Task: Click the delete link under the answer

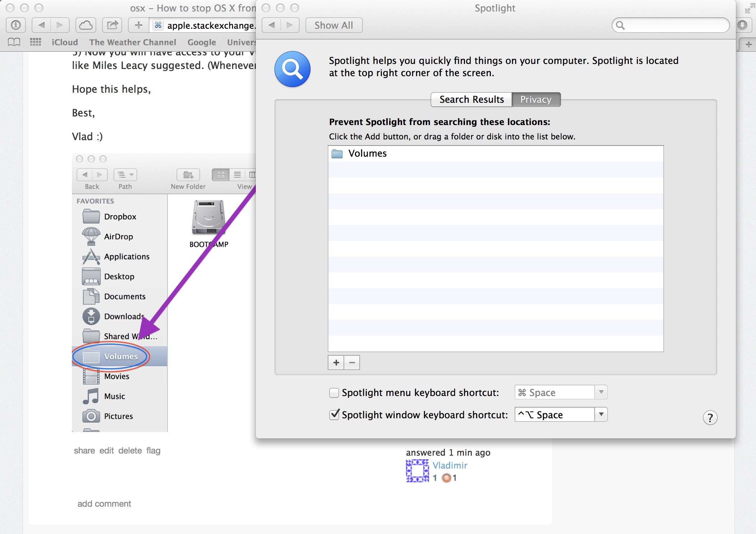Action: 130,451
